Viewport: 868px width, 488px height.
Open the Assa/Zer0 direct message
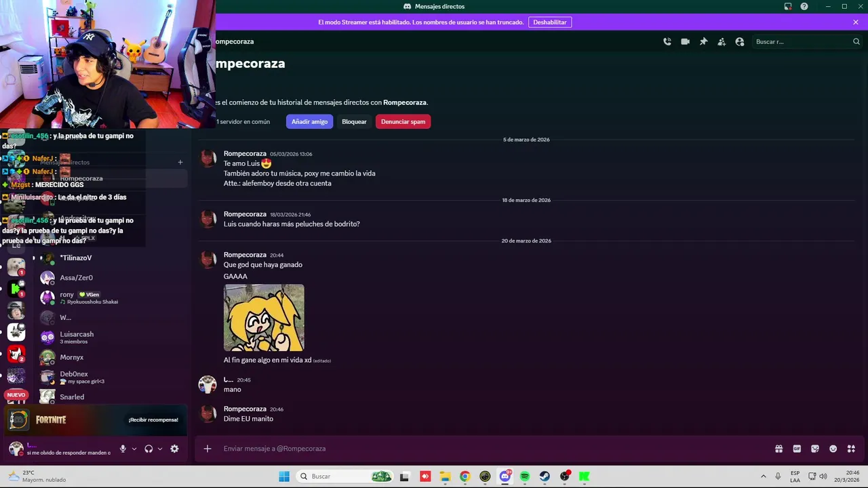112,278
